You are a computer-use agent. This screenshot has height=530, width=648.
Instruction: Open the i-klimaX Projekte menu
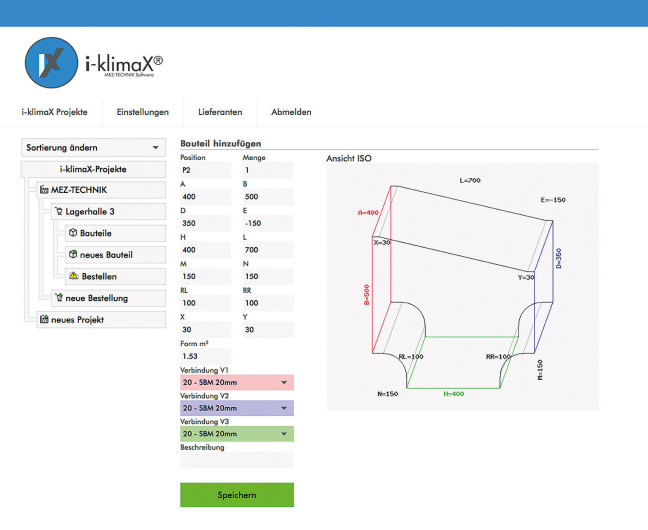point(54,112)
